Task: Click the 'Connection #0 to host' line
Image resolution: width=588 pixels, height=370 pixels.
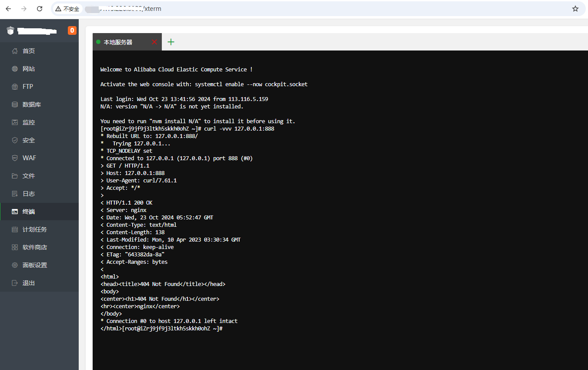Action: [x=169, y=321]
